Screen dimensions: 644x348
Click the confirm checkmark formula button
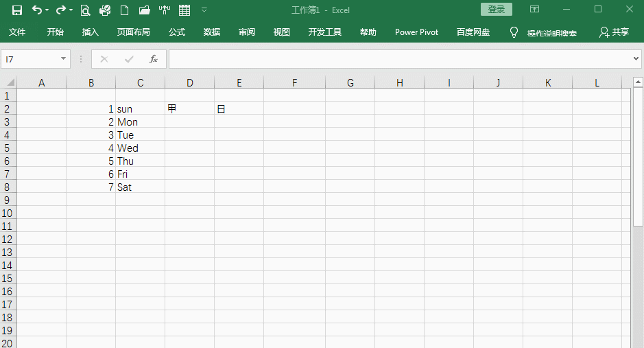129,59
